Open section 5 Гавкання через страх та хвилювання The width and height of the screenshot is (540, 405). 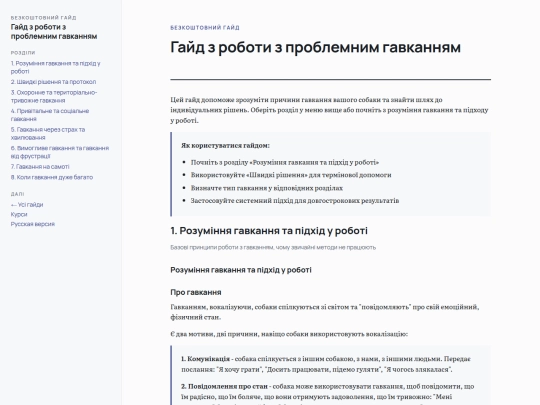(48, 134)
